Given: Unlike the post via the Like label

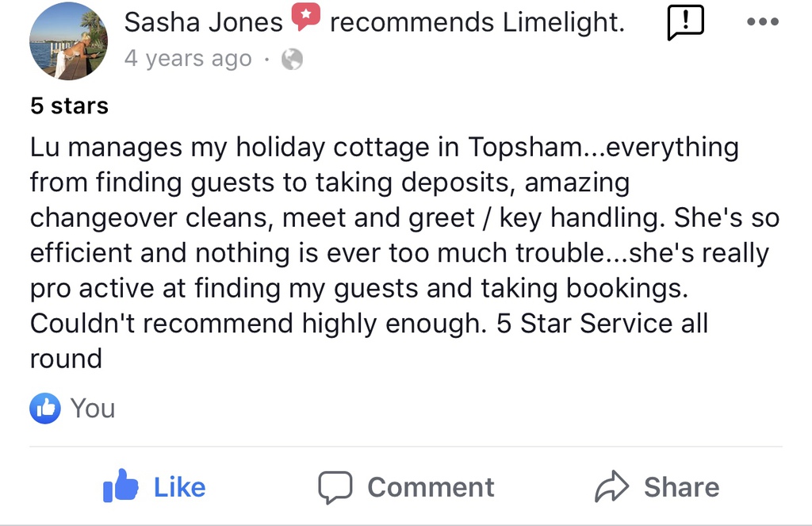Looking at the screenshot, I should click(179, 487).
